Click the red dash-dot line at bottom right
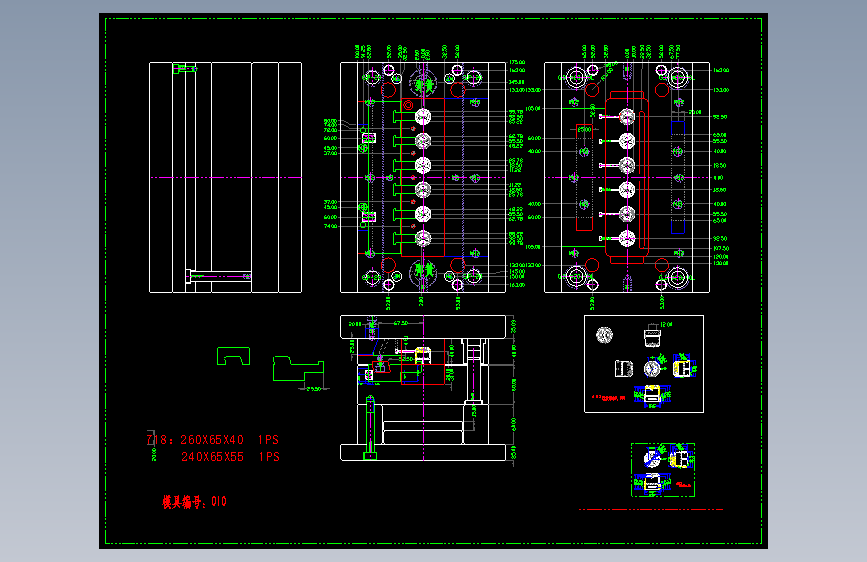This screenshot has height=562, width=867. tap(650, 509)
